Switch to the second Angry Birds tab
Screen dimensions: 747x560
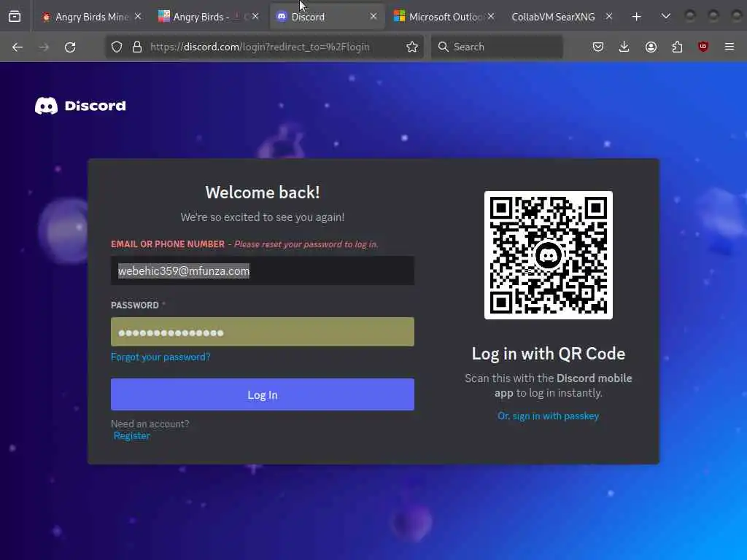209,17
